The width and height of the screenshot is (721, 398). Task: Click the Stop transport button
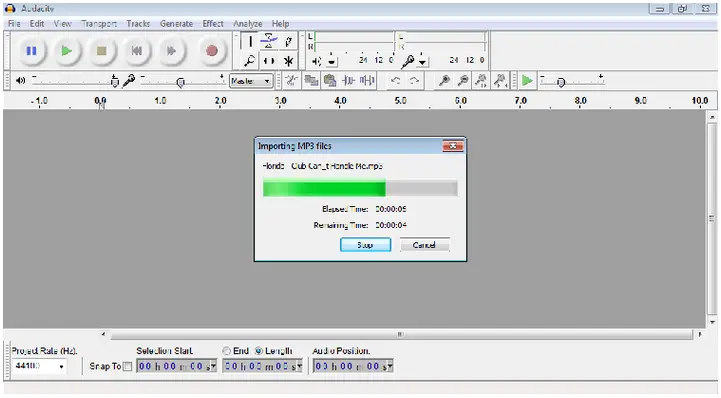point(102,51)
